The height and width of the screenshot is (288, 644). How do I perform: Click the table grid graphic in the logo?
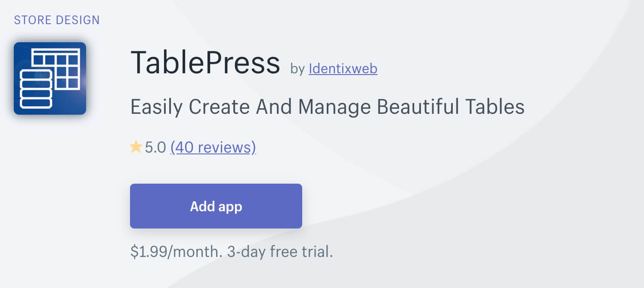(56, 69)
